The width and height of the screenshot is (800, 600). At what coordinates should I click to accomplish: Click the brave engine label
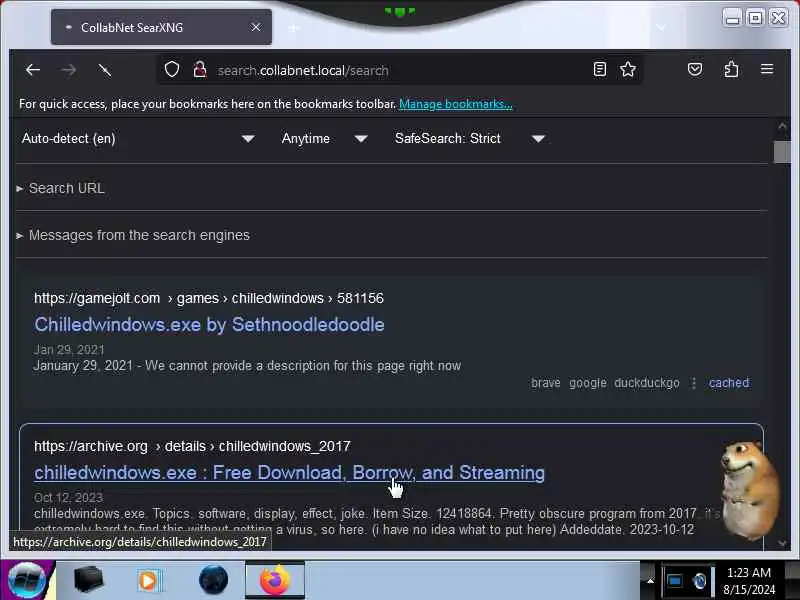pos(545,383)
